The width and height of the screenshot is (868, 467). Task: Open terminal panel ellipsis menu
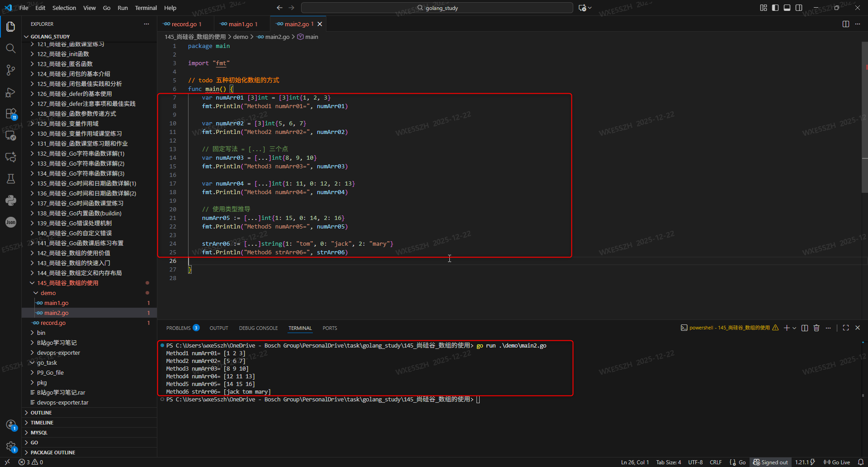coord(828,328)
